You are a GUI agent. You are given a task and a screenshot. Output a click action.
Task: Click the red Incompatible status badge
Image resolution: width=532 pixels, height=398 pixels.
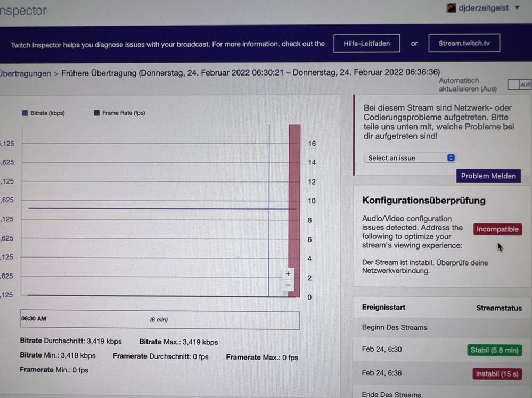point(497,229)
